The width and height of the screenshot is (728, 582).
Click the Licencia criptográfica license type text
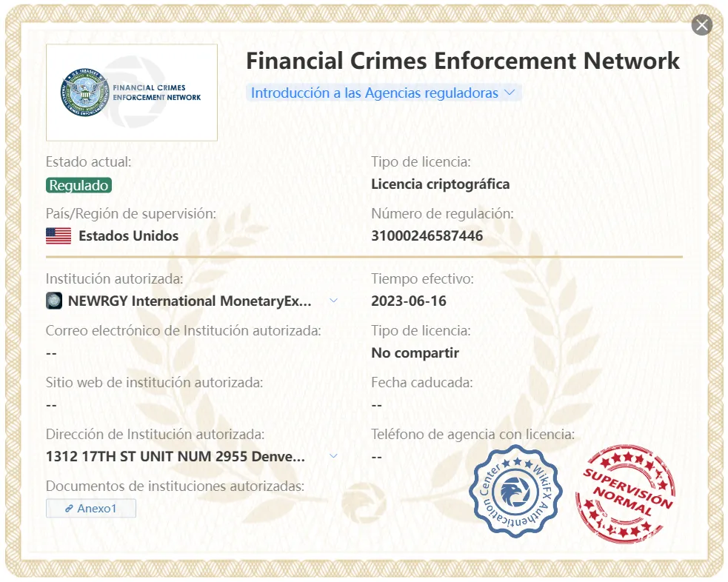pos(440,184)
